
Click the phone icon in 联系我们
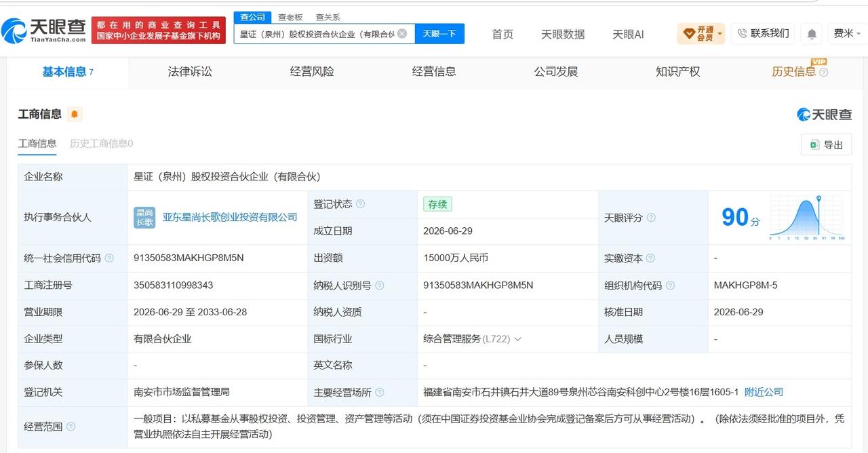(742, 33)
